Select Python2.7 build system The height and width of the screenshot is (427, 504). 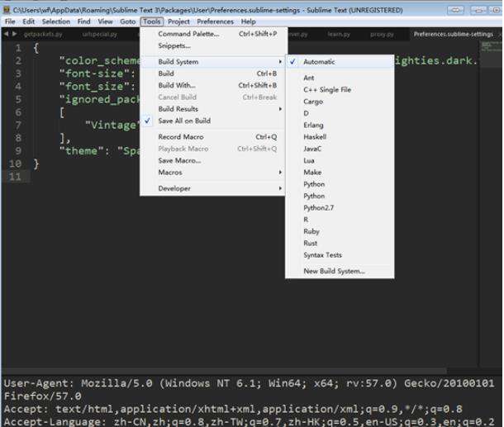pos(340,208)
